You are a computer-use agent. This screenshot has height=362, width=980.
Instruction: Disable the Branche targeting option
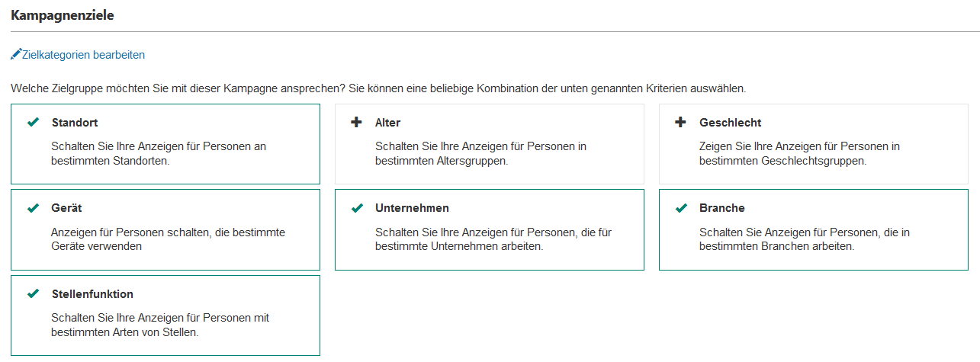pyautogui.click(x=814, y=229)
